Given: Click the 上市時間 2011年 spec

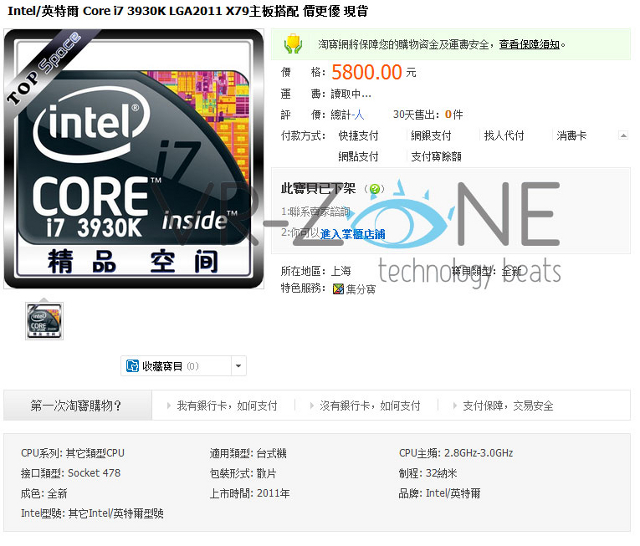Looking at the screenshot, I should 250,493.
